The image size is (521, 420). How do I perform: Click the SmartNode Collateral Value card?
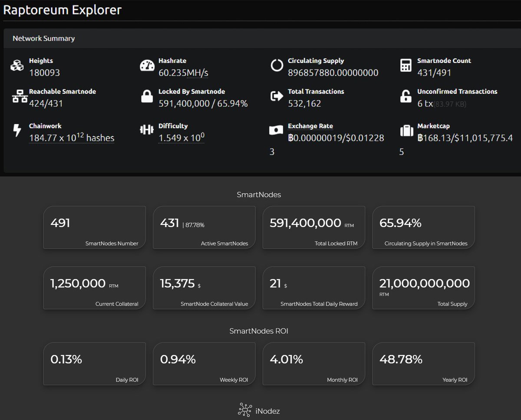tap(204, 288)
